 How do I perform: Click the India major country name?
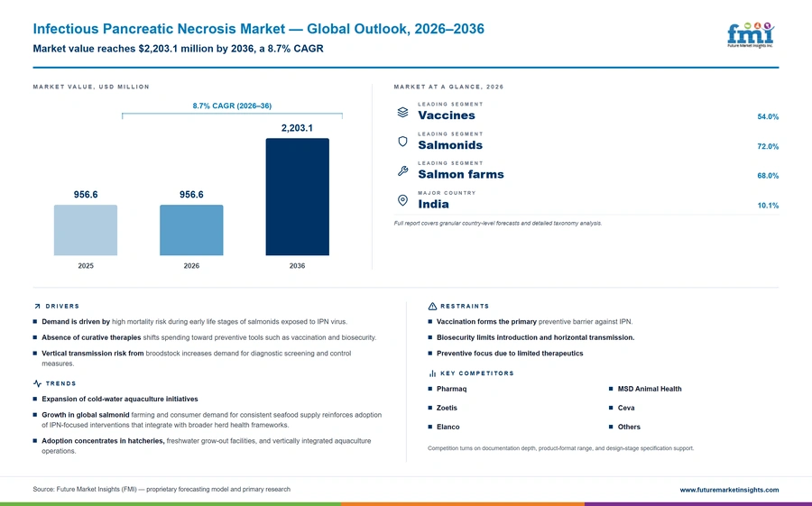coord(433,204)
